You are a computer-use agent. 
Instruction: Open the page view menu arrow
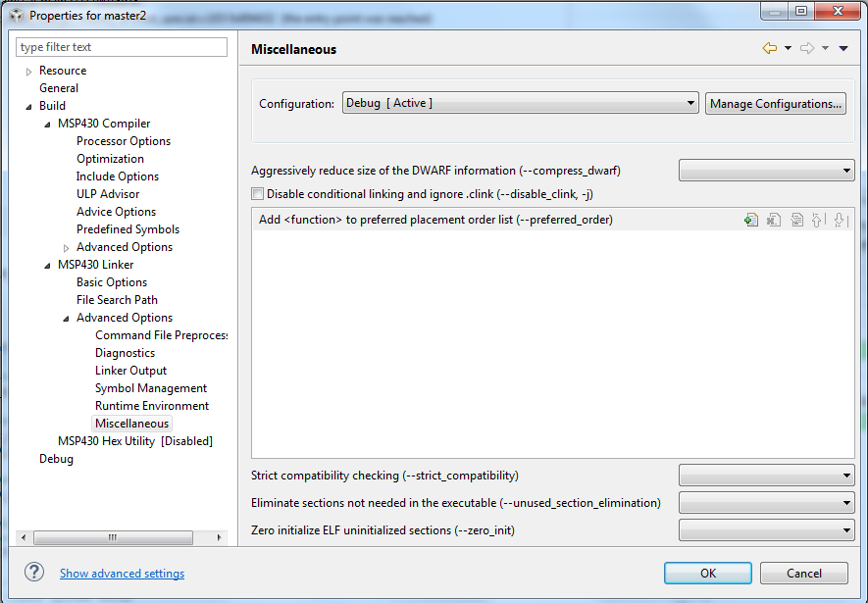click(843, 48)
